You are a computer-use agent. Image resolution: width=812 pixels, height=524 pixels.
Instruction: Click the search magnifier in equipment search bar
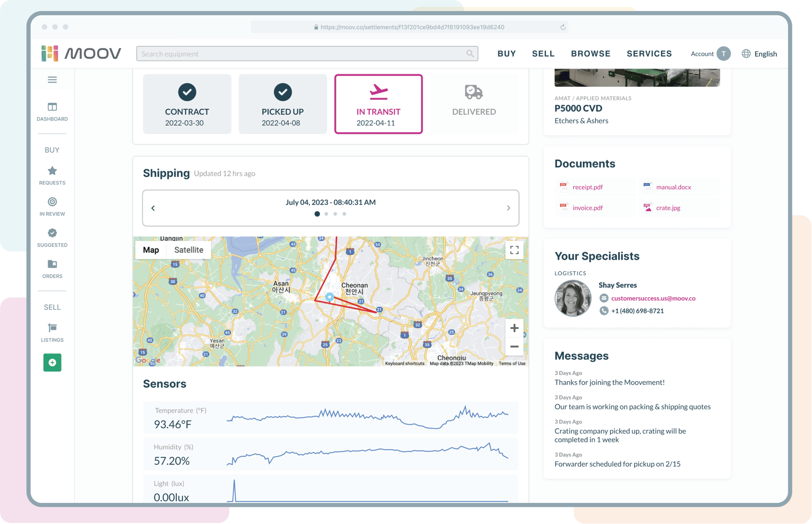pos(469,54)
